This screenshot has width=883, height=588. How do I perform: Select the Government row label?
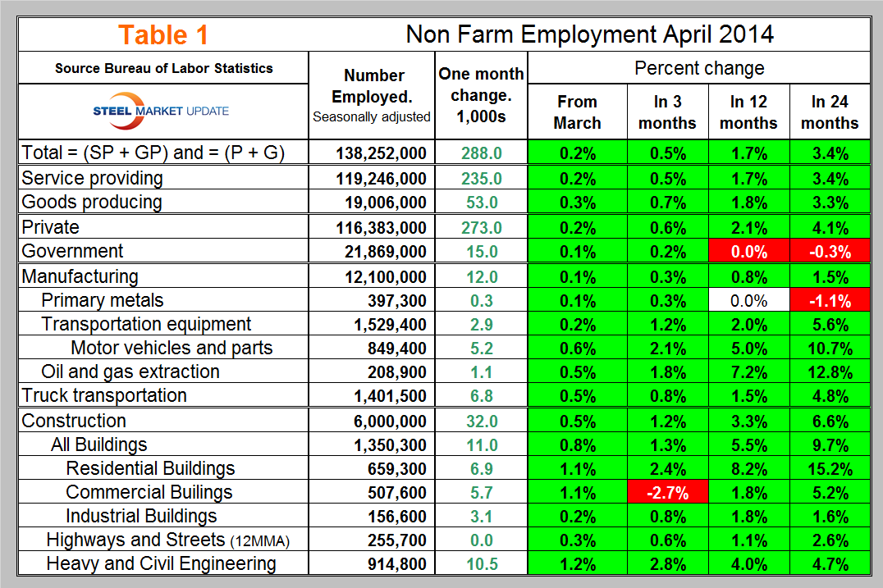click(x=73, y=252)
